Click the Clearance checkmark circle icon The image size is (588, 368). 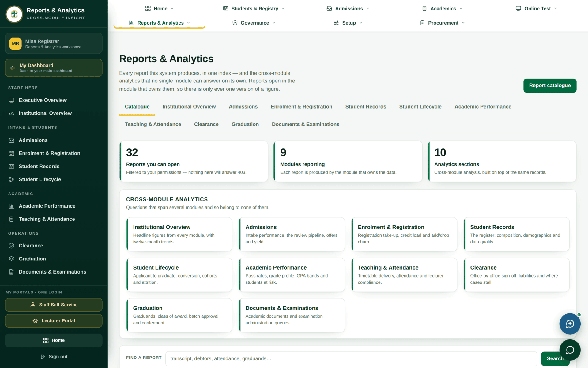tap(11, 246)
